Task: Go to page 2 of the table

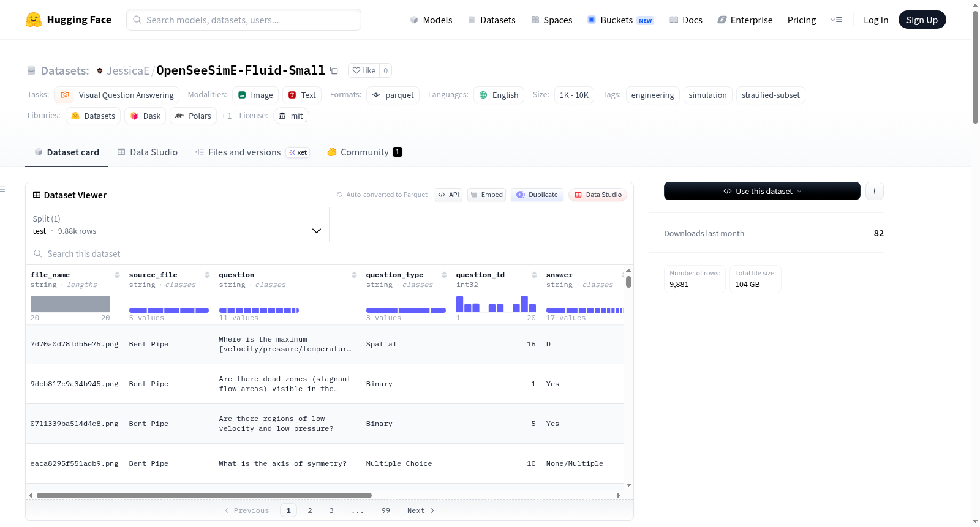Action: click(x=310, y=510)
